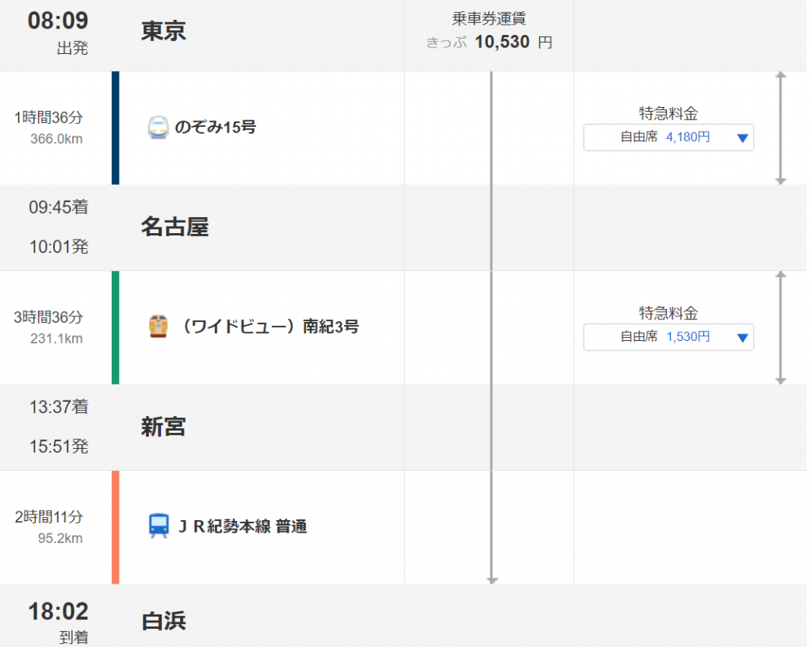Click the 08:09 departure time
This screenshot has height=647, width=812.
click(58, 21)
